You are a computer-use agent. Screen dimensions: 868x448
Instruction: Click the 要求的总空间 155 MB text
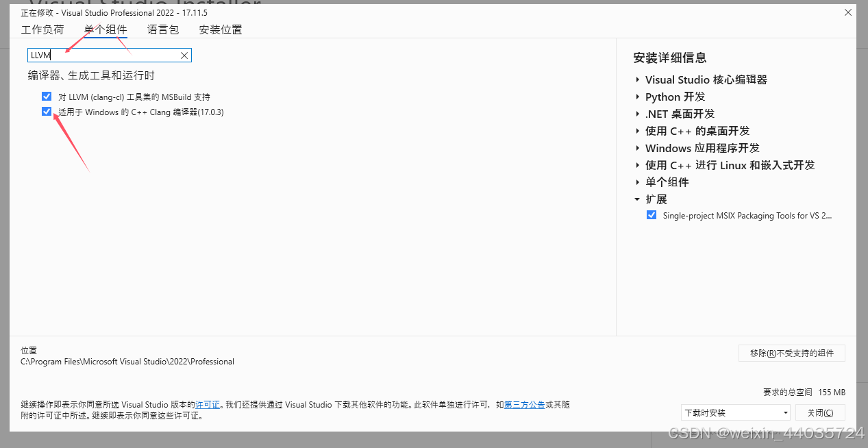pos(804,392)
